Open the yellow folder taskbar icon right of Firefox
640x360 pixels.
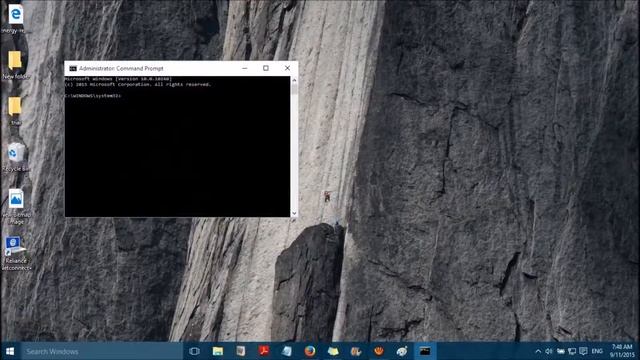[x=333, y=351]
